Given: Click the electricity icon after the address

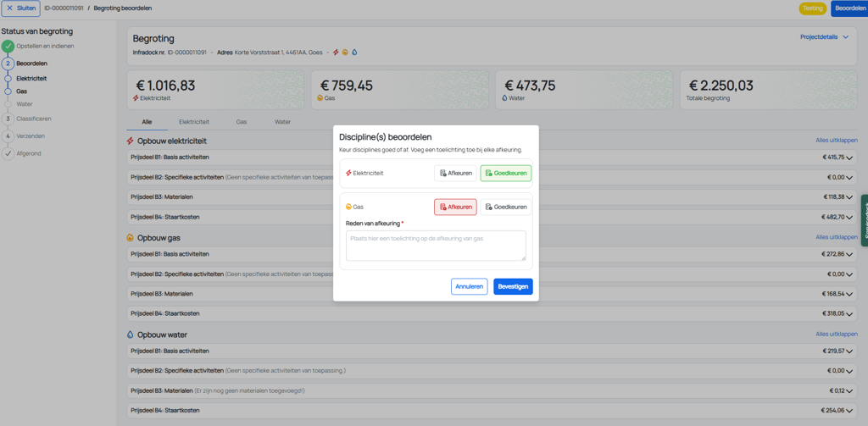Looking at the screenshot, I should (x=336, y=53).
